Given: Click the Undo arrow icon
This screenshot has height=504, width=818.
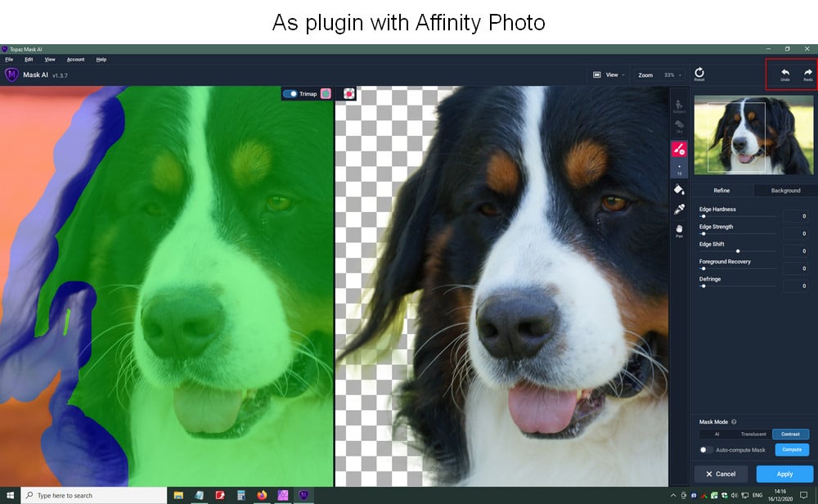Looking at the screenshot, I should pos(784,72).
